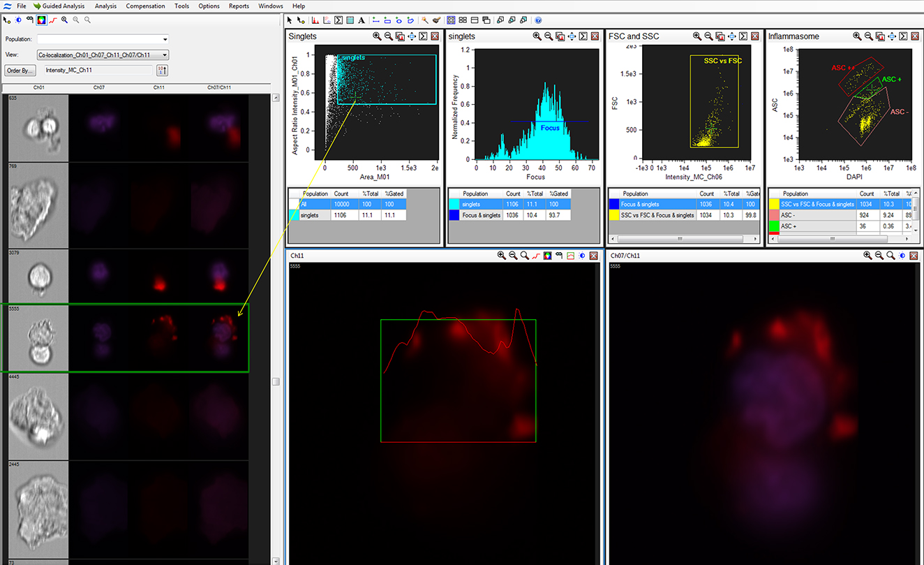The height and width of the screenshot is (565, 924).
Task: Toggle statistics on the singlets histogram
Action: [x=583, y=36]
